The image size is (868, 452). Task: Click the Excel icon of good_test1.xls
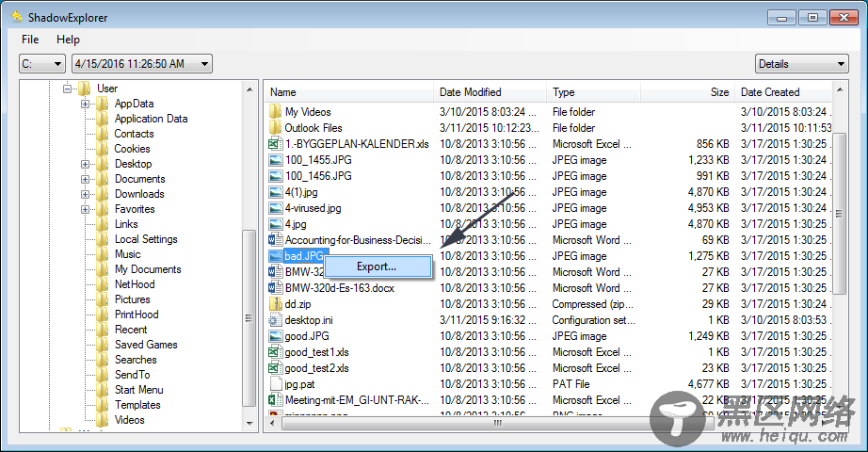click(275, 352)
